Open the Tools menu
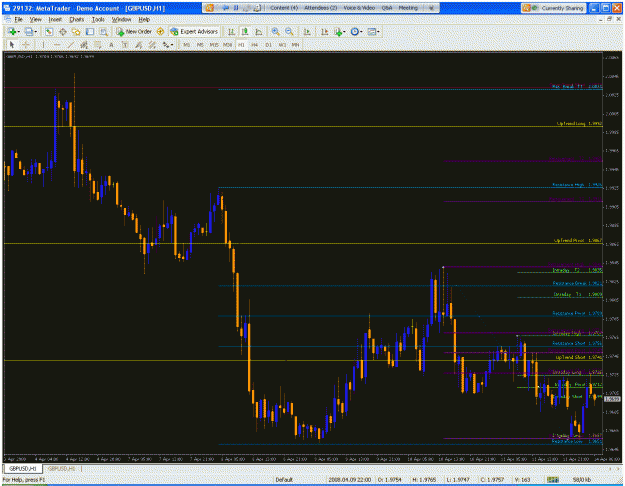Screen dimensions: 625x486 point(98,19)
